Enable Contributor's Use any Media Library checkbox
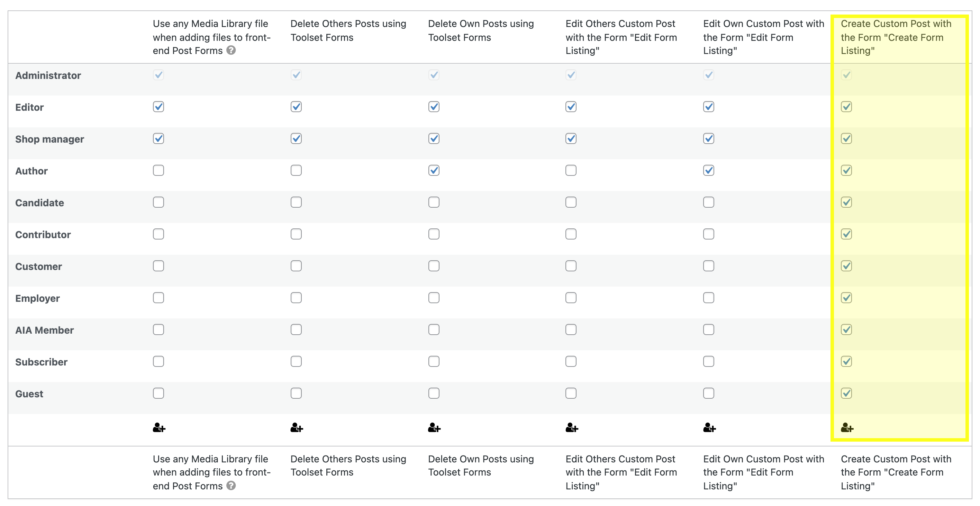Screen dimensions: 980x506 pos(158,234)
